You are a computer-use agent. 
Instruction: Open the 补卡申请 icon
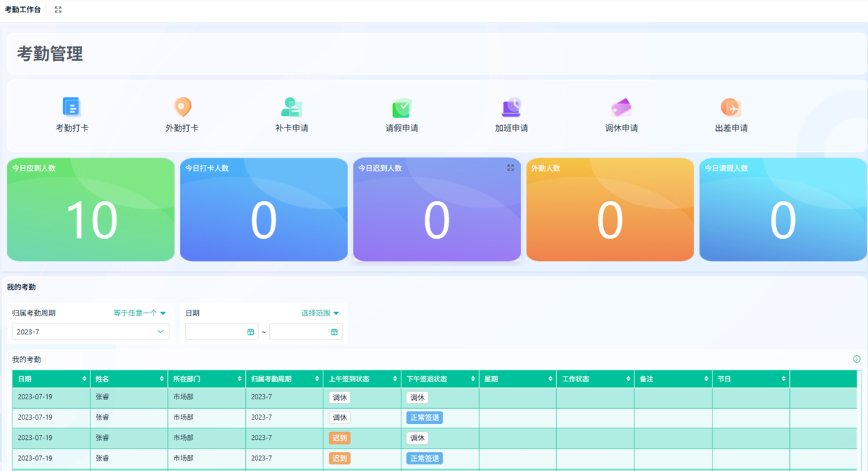click(292, 107)
